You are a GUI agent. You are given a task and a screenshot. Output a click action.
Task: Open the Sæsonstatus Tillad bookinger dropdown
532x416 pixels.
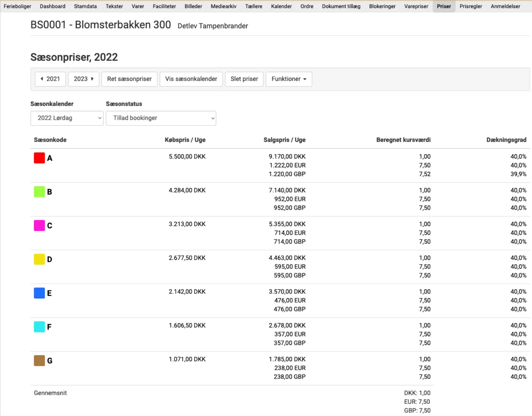point(161,118)
